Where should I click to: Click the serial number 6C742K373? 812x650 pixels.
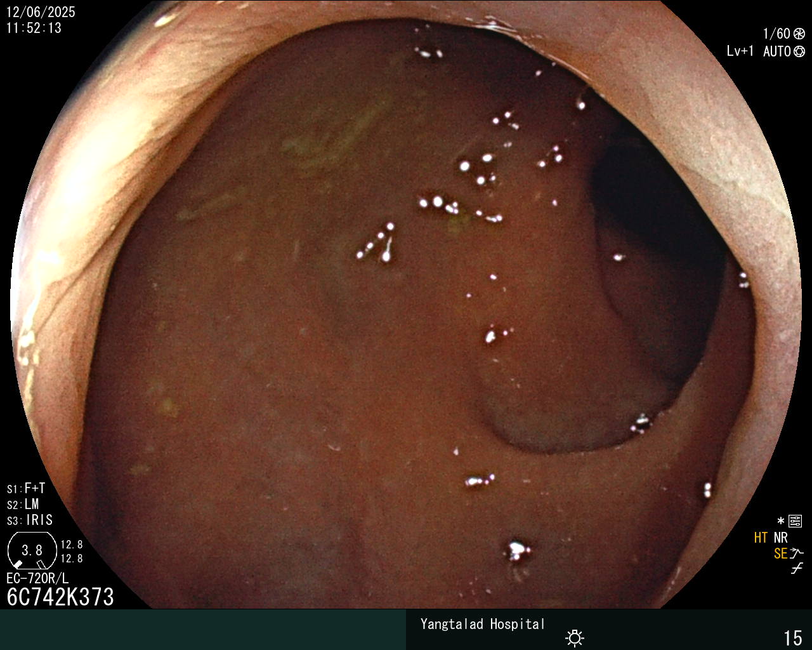click(60, 597)
